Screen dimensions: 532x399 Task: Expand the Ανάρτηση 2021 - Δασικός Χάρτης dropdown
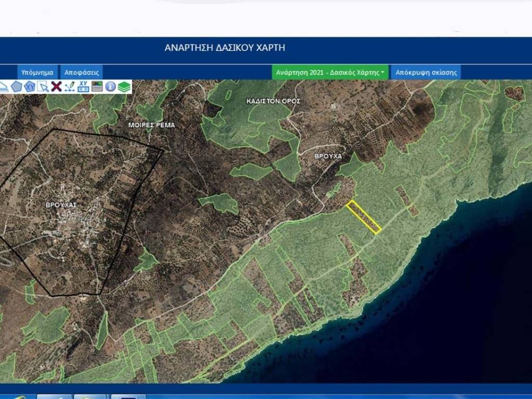click(330, 72)
